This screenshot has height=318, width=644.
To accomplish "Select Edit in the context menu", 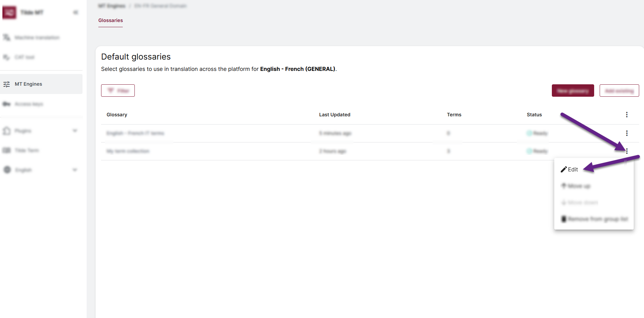I will [573, 169].
